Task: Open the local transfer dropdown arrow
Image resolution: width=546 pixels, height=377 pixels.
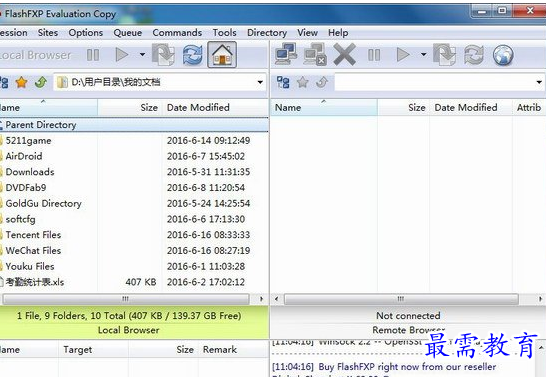Action: pos(142,55)
